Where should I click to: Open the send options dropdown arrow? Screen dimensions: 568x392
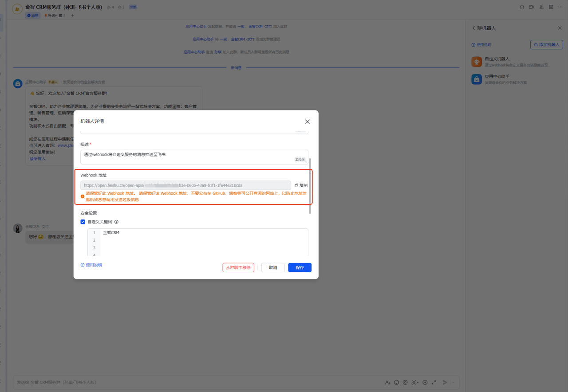pos(454,382)
